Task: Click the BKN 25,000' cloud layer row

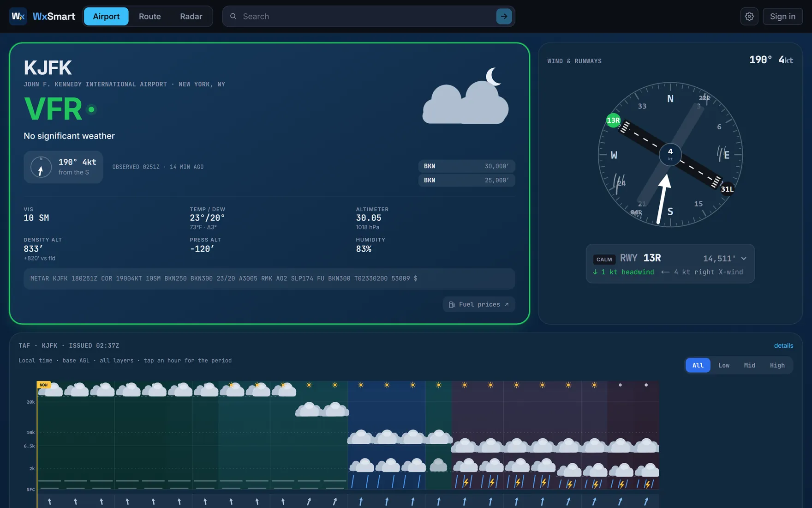Action: tap(466, 180)
